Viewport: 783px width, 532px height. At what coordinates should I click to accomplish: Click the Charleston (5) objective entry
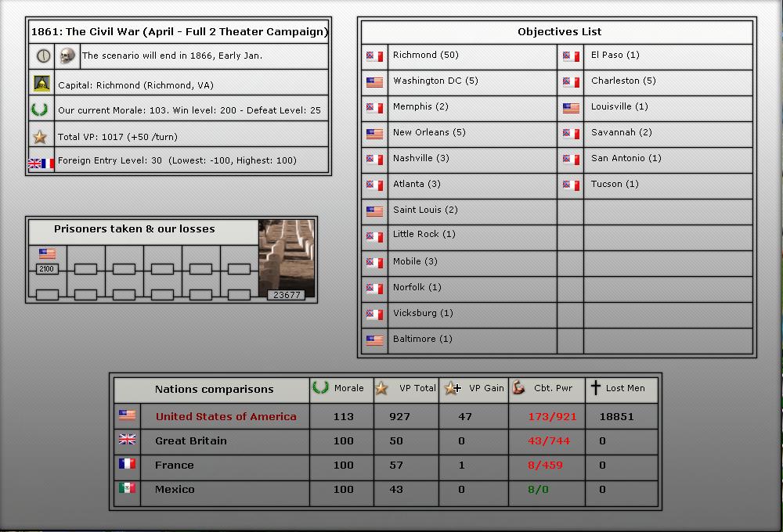[623, 81]
